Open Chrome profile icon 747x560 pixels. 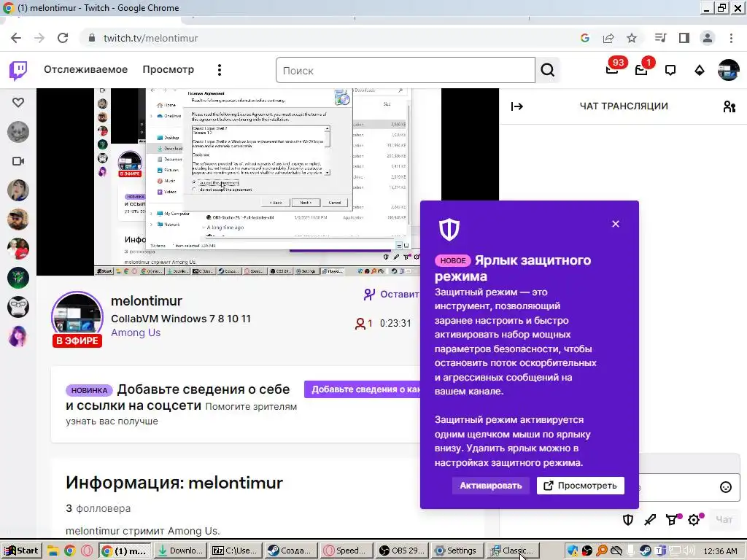[708, 38]
